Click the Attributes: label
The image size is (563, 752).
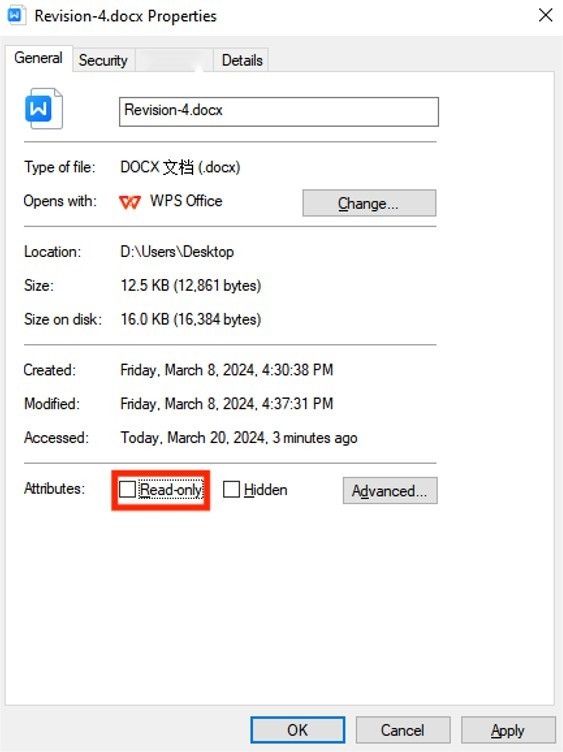tap(54, 489)
